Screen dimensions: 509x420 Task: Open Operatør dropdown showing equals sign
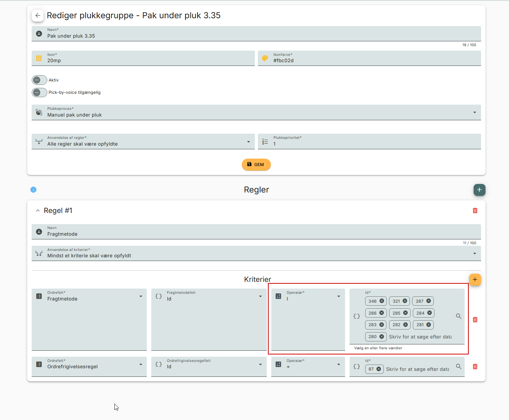click(x=308, y=367)
